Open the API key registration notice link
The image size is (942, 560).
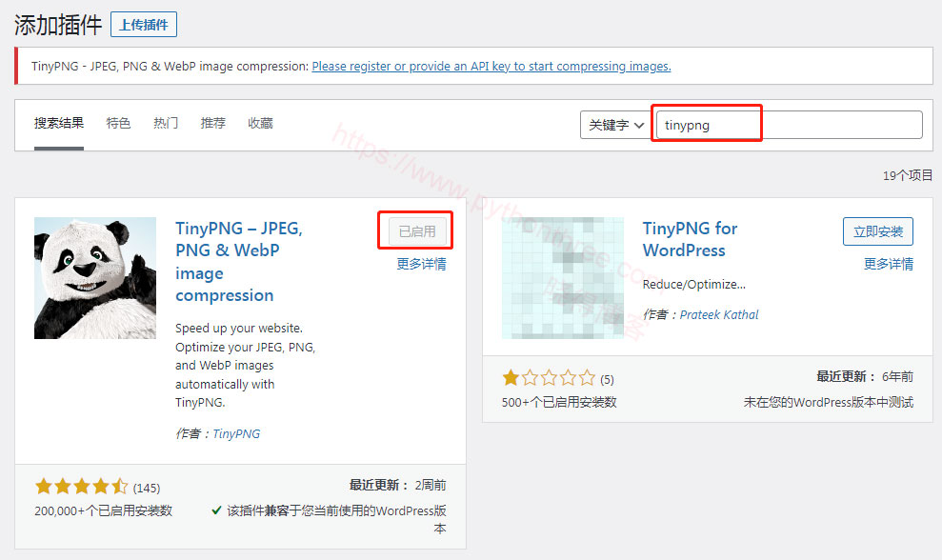point(491,66)
